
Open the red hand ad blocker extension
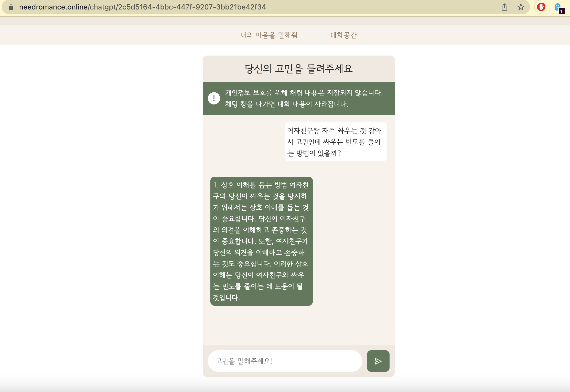point(541,7)
